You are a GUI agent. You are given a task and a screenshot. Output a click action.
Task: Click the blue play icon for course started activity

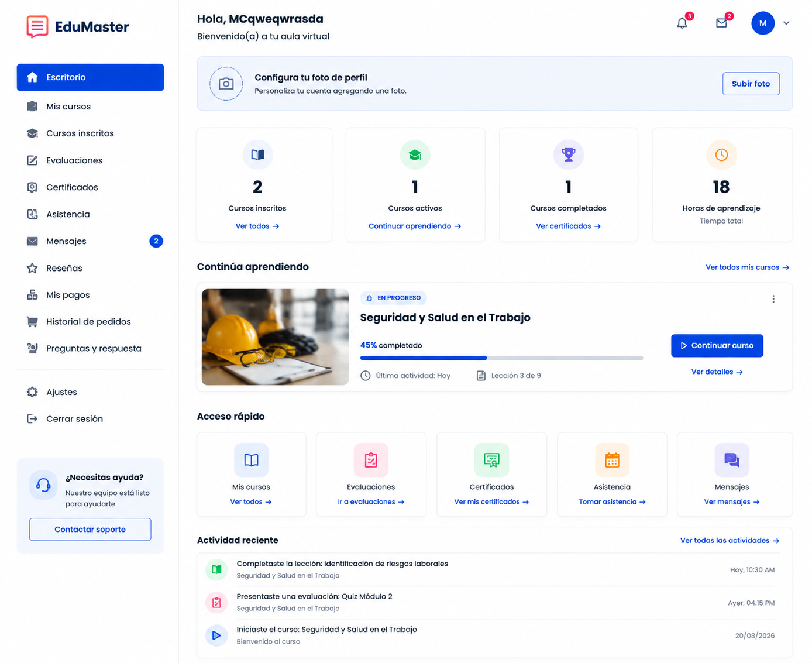pos(216,635)
